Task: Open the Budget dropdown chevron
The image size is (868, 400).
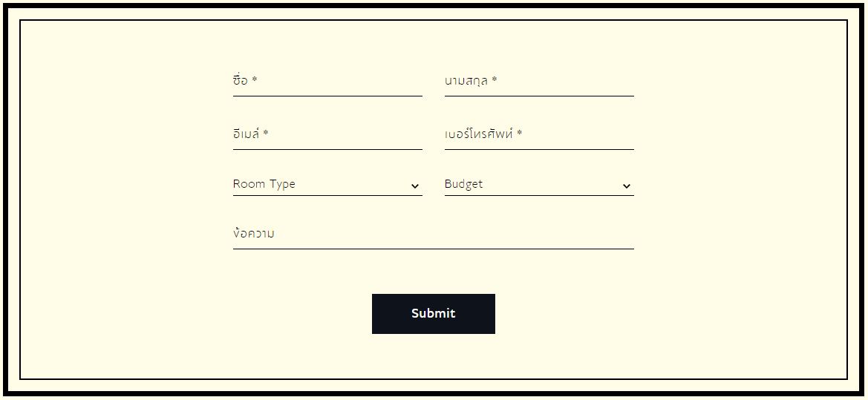Action: [627, 186]
